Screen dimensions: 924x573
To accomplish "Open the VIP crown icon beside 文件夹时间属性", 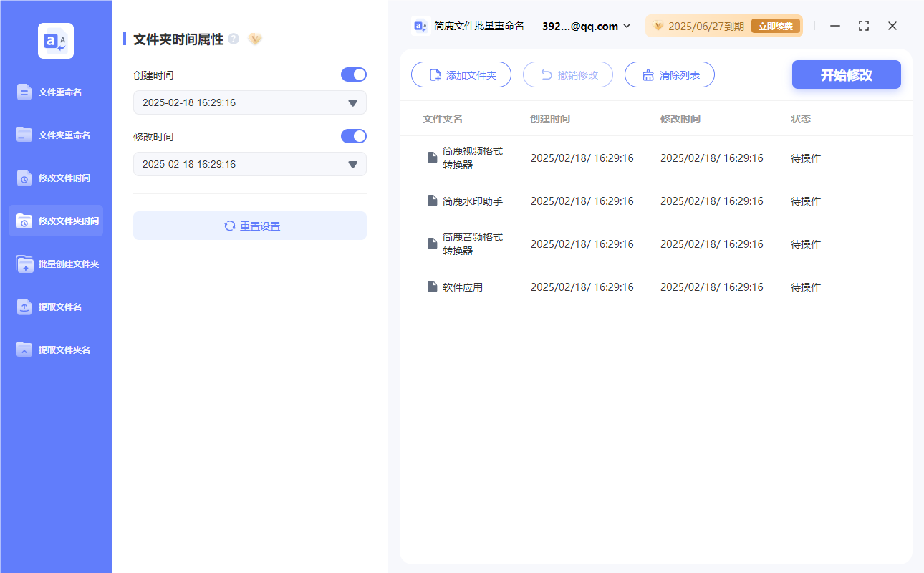I will pos(255,39).
